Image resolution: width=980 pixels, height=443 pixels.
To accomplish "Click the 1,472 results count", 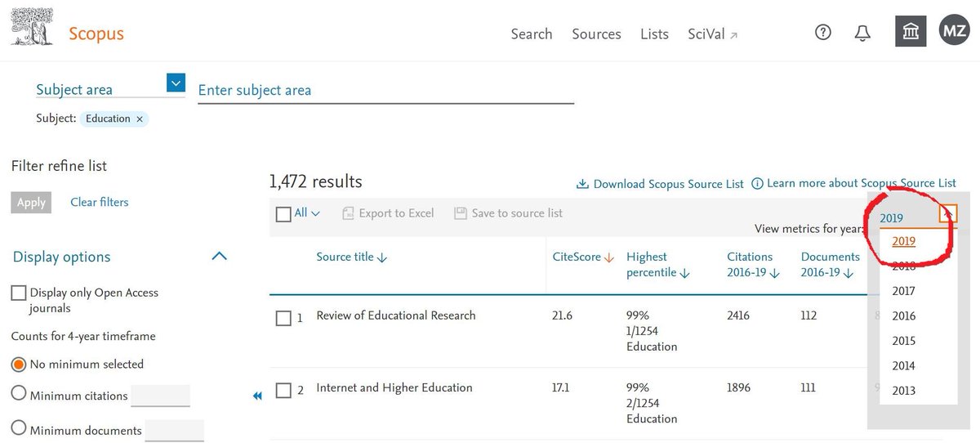I will tap(315, 181).
